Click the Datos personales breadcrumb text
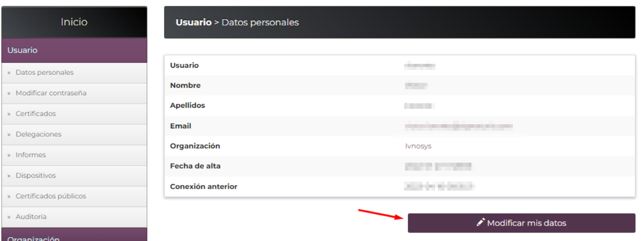The width and height of the screenshot is (644, 241). click(260, 22)
